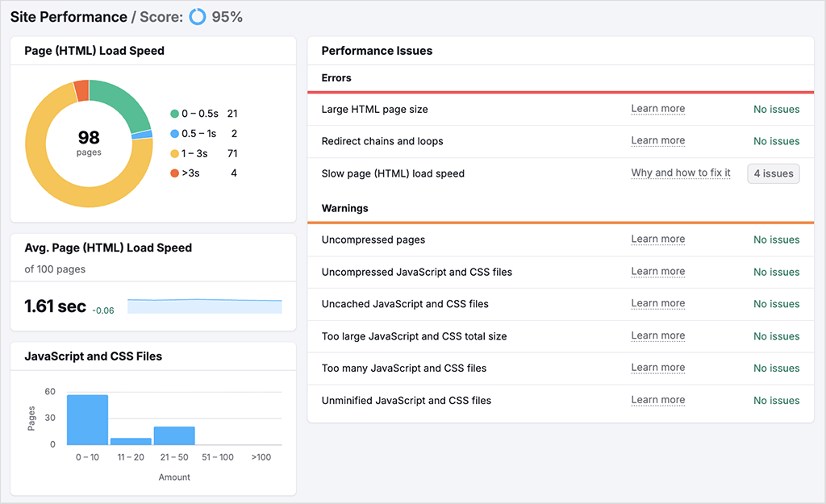Click No issues for Unminified JavaScript and CSS files
Screen dimensions: 826x504
(x=777, y=401)
